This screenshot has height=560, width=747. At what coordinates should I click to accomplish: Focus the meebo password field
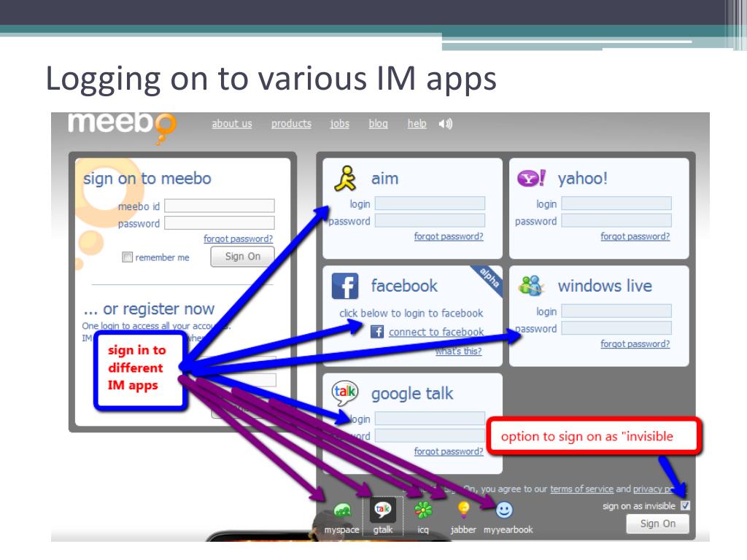[x=219, y=223]
